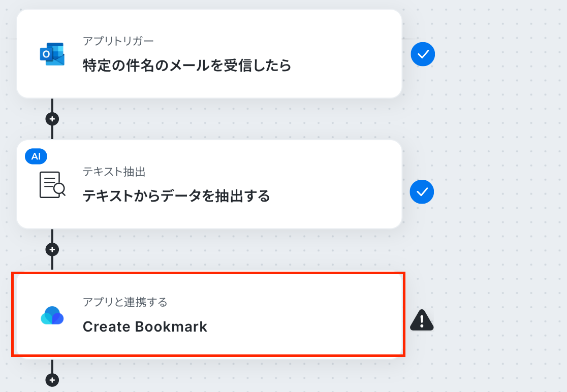Screen dimensions: 567x392
Task: Click the blue cloud app icon
Action: 52,315
